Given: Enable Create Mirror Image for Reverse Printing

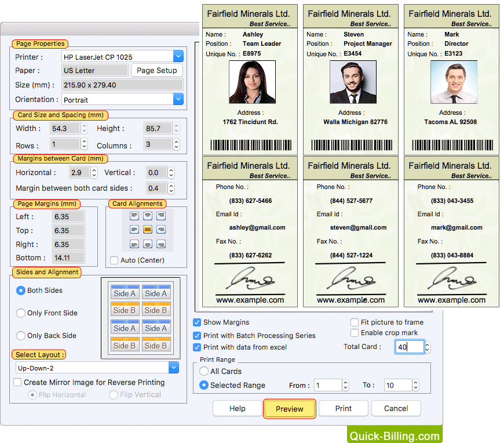Looking at the screenshot, I should pos(17,382).
